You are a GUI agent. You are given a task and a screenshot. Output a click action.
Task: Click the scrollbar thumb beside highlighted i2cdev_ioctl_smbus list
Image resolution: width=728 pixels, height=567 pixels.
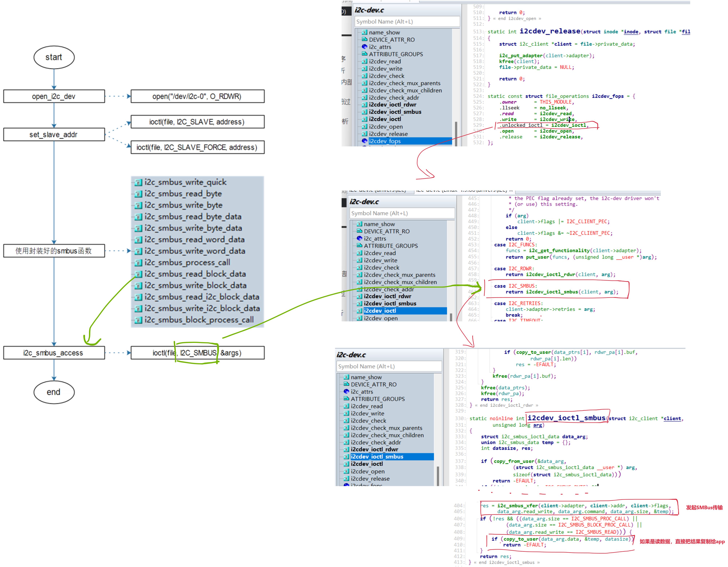(438, 476)
